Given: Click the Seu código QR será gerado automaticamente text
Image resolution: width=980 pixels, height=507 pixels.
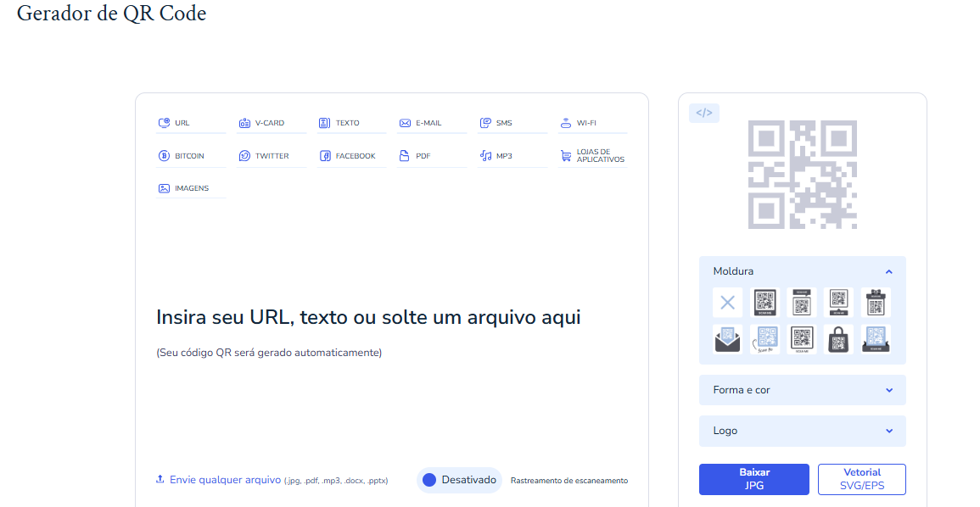Looking at the screenshot, I should 269,353.
